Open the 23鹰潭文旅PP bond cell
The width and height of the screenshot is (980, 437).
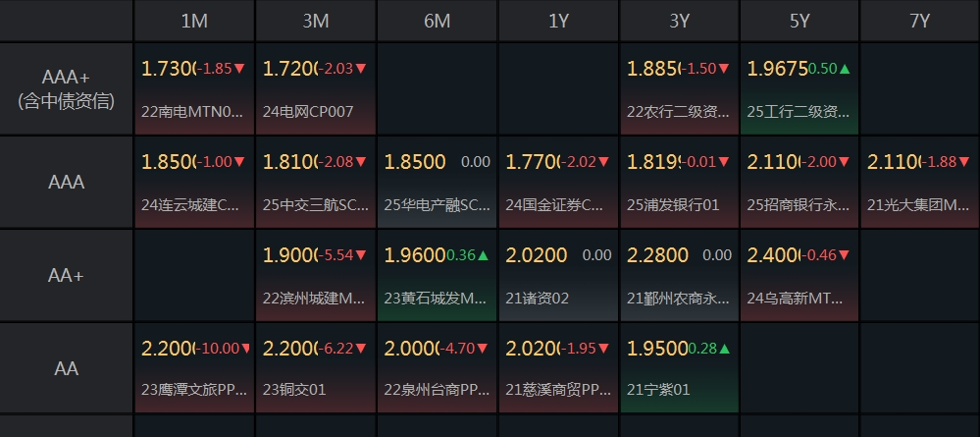tap(194, 368)
